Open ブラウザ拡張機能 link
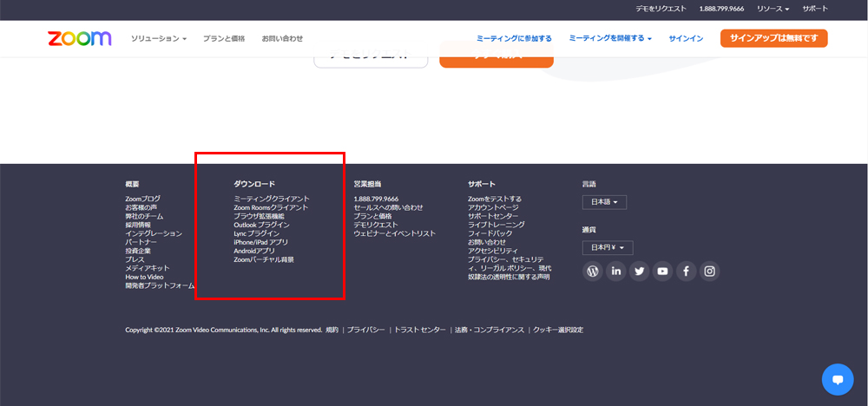 pyautogui.click(x=259, y=216)
